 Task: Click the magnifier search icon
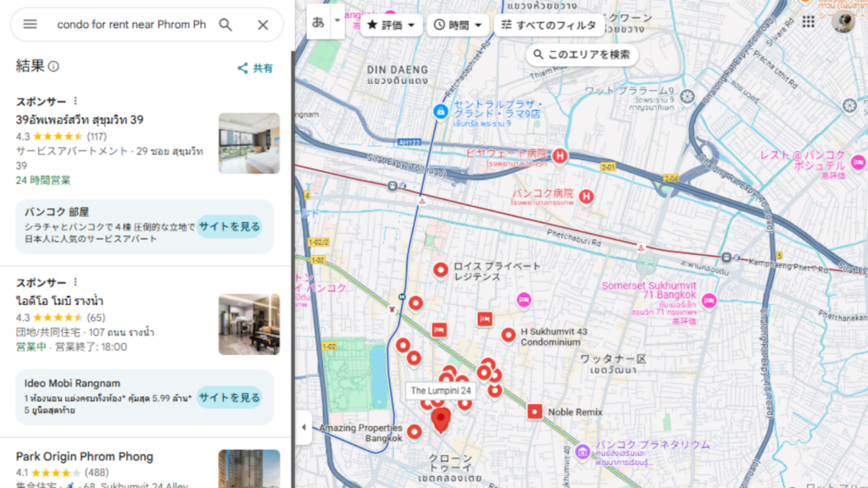pyautogui.click(x=225, y=25)
